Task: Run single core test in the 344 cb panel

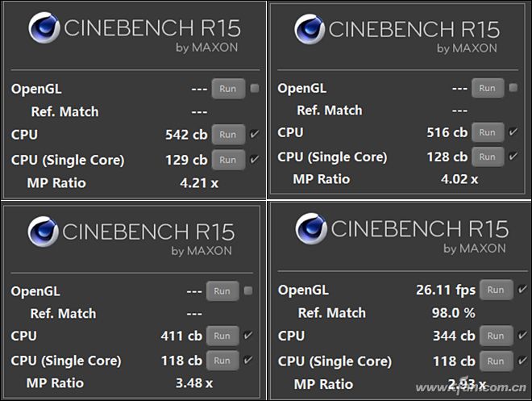Action: click(496, 361)
